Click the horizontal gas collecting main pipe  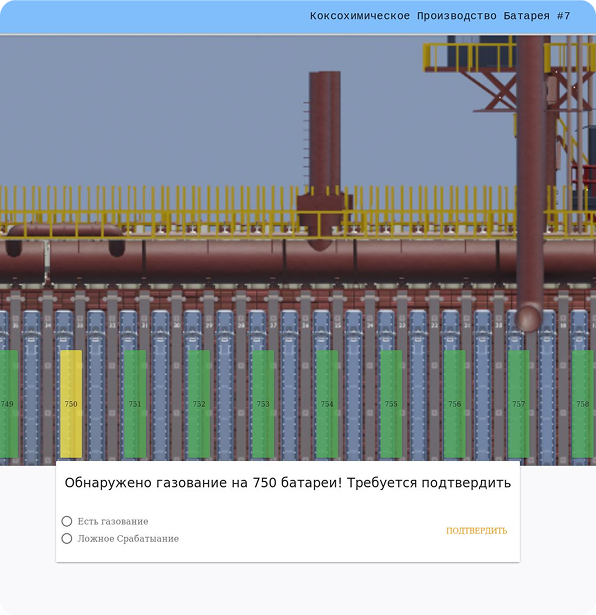[x=298, y=259]
